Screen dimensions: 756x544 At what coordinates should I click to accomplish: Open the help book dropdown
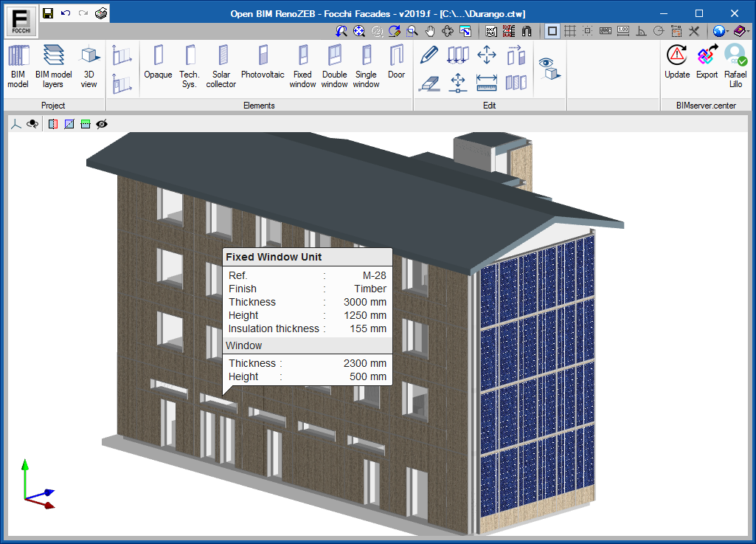(741, 32)
